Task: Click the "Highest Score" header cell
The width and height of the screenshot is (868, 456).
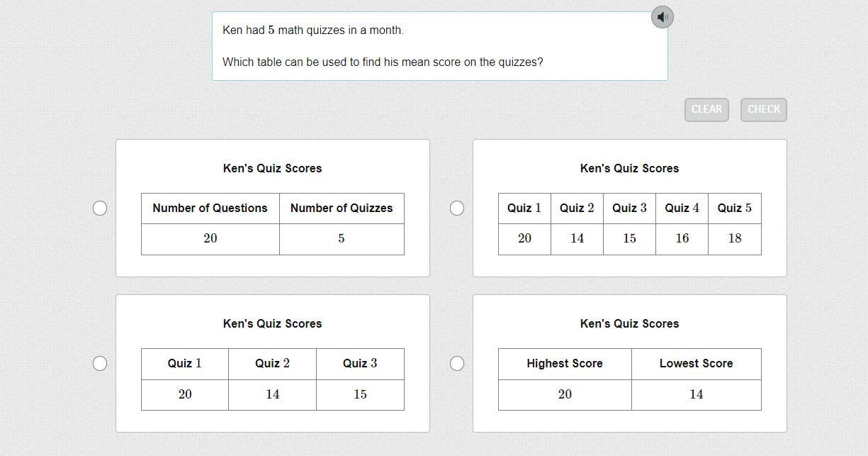Action: (x=564, y=363)
